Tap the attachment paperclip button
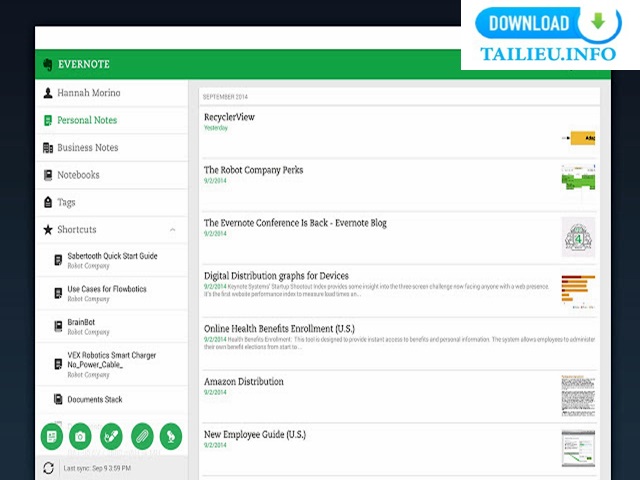The width and height of the screenshot is (640, 480). [x=142, y=436]
